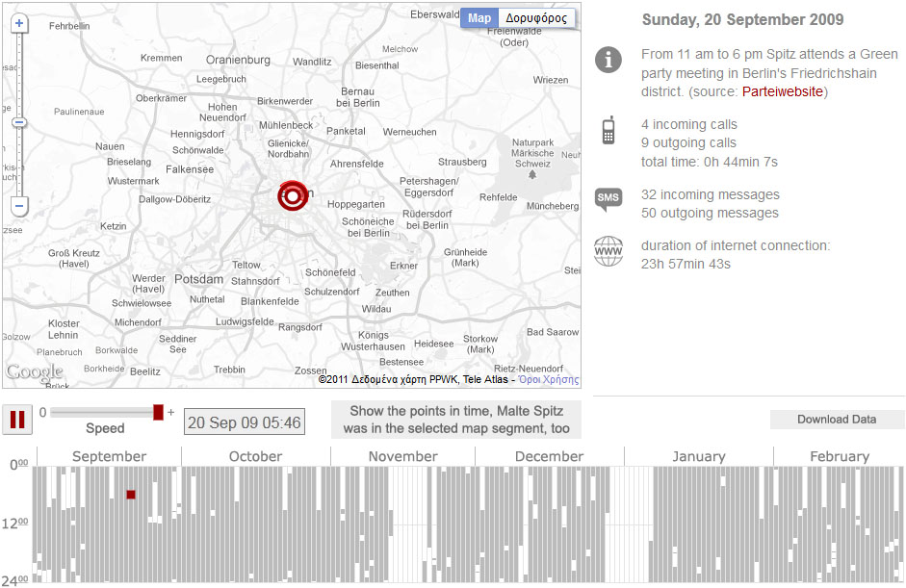The height and width of the screenshot is (588, 906).
Task: Click the red speed slider handle
Action: click(x=158, y=412)
